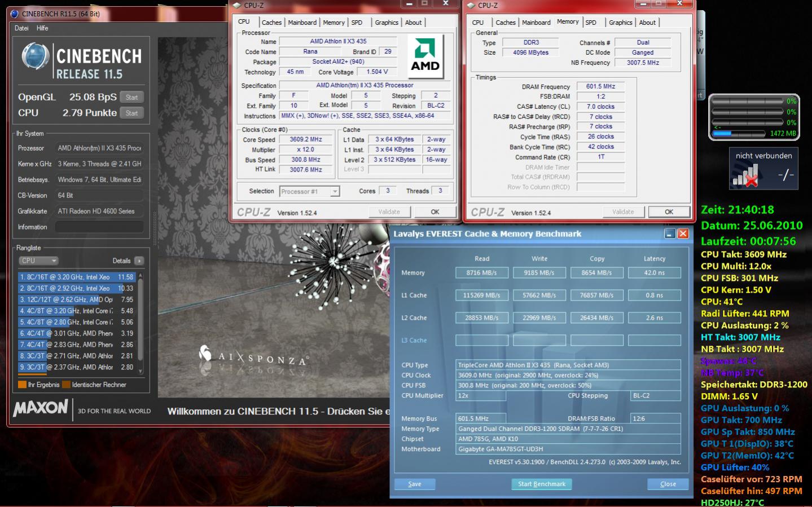
Task: Switch to CPU tab in right CPU-Z window
Action: 478,23
